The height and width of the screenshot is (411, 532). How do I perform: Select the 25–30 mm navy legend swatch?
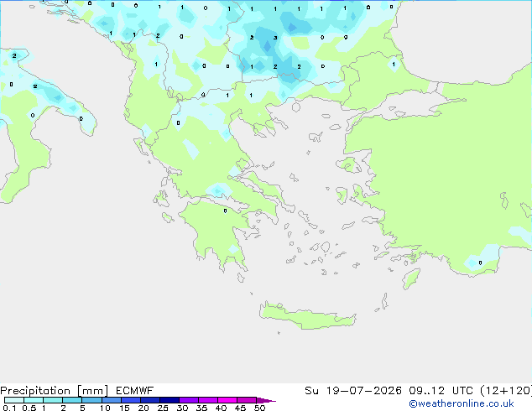(x=170, y=400)
